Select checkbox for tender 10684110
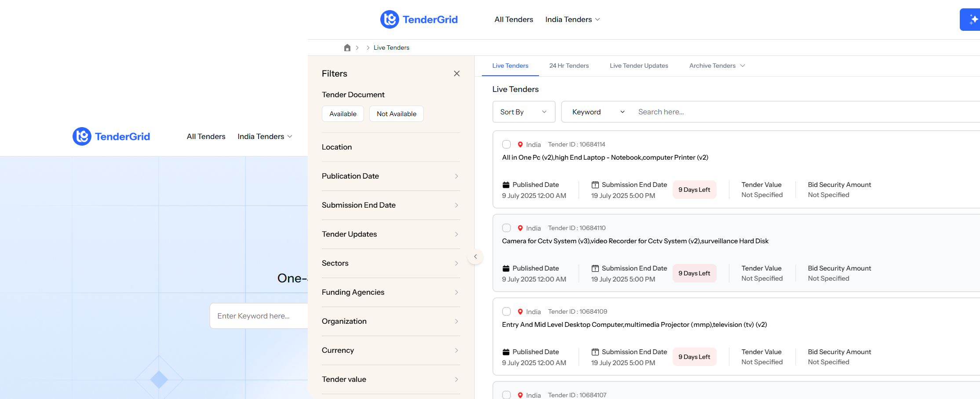The height and width of the screenshot is (399, 980). [x=506, y=228]
